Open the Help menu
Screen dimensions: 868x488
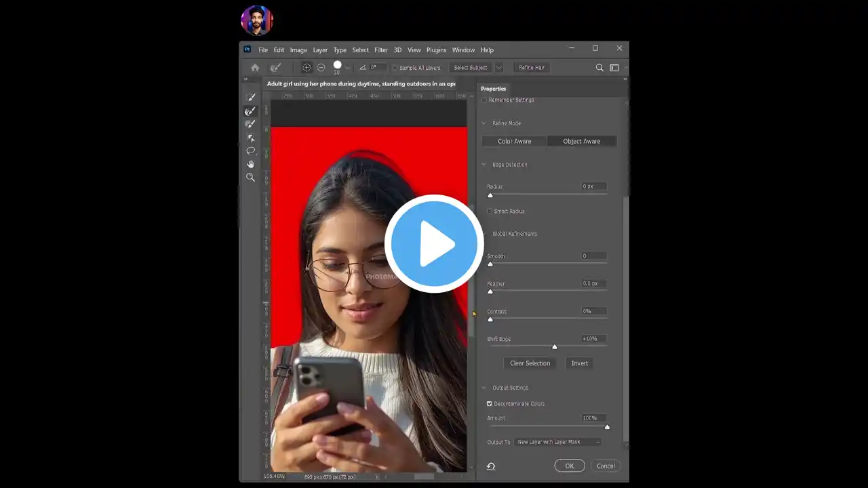pos(487,50)
